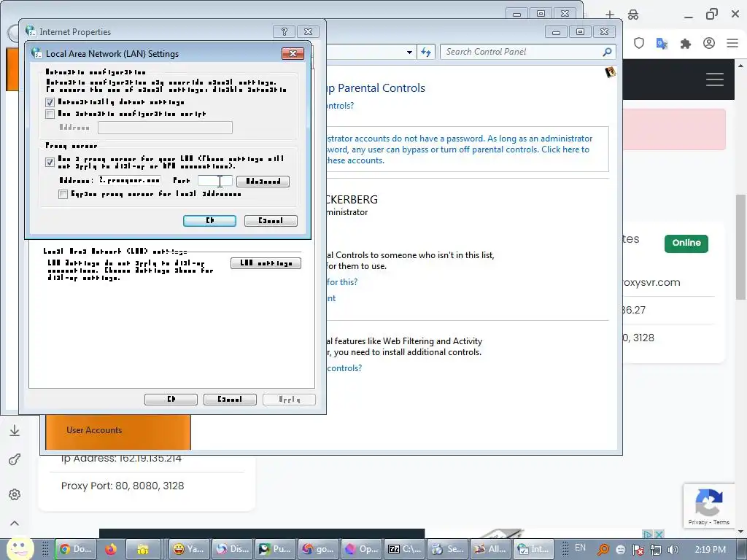Switch to the 'Dis...' taskbar window
This screenshot has width=747, height=560.
click(x=232, y=549)
